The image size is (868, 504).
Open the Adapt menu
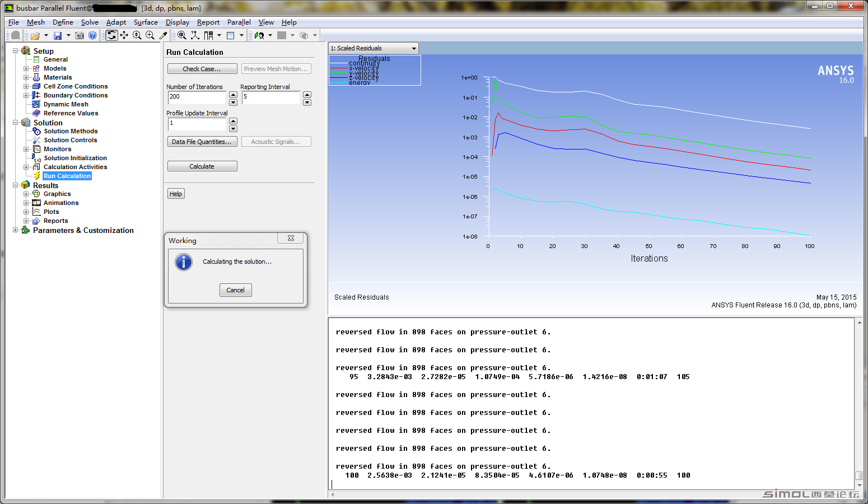pyautogui.click(x=116, y=22)
